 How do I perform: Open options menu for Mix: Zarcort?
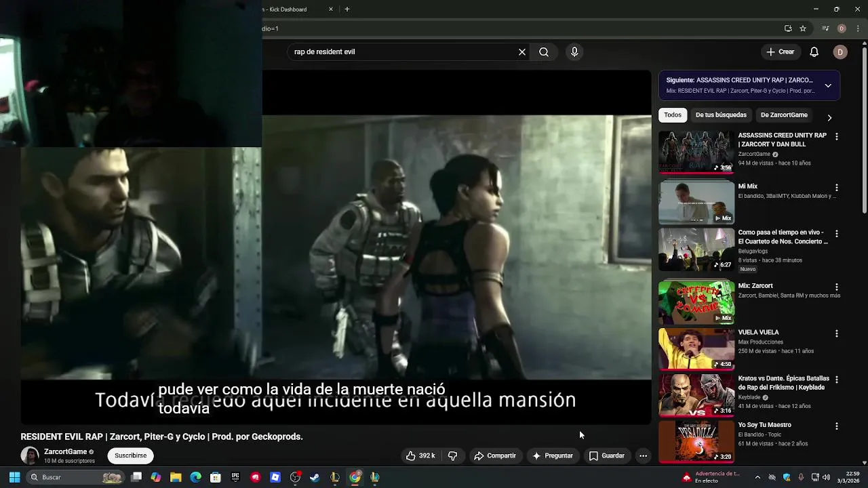pos(837,287)
